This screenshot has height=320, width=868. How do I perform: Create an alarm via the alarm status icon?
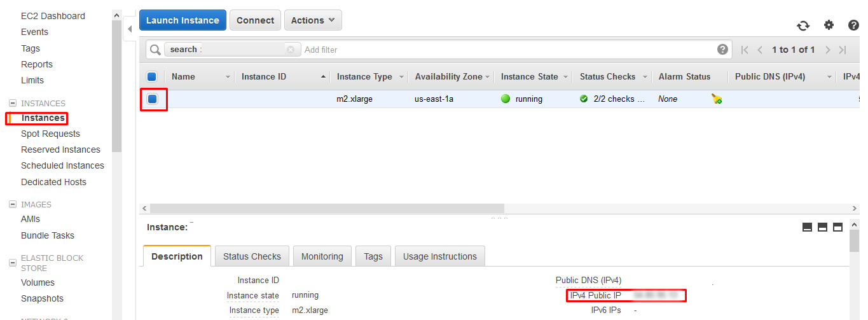pos(717,99)
